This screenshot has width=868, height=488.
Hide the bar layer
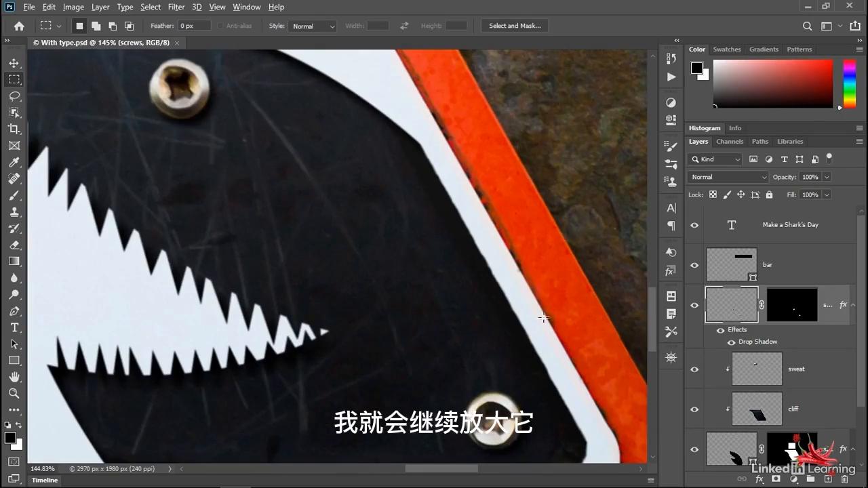(x=694, y=265)
